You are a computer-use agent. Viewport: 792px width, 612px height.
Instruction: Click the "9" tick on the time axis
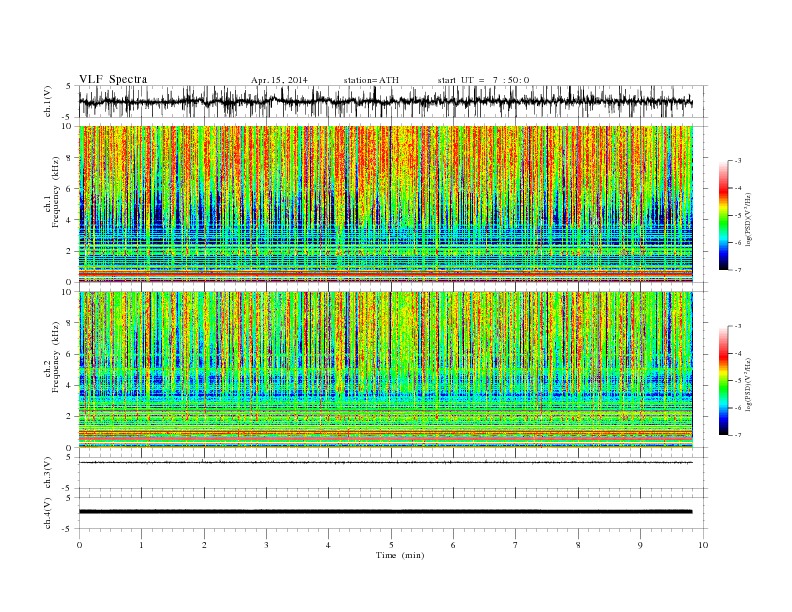pos(640,545)
